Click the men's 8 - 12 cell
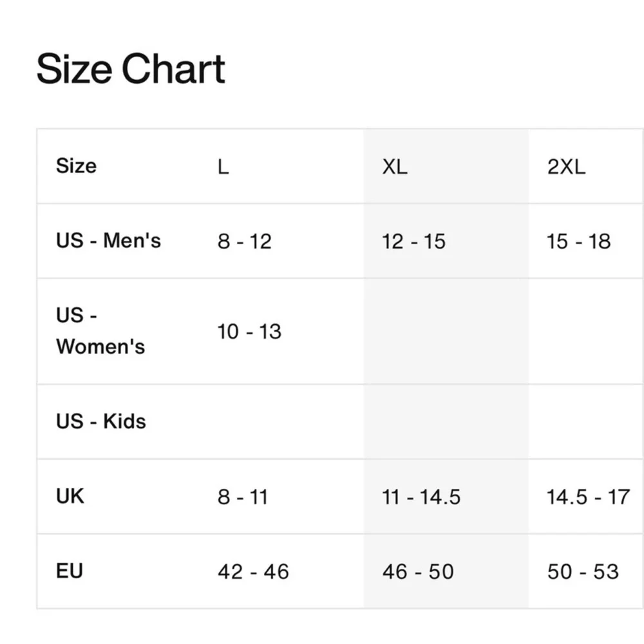The width and height of the screenshot is (644, 644). [245, 241]
